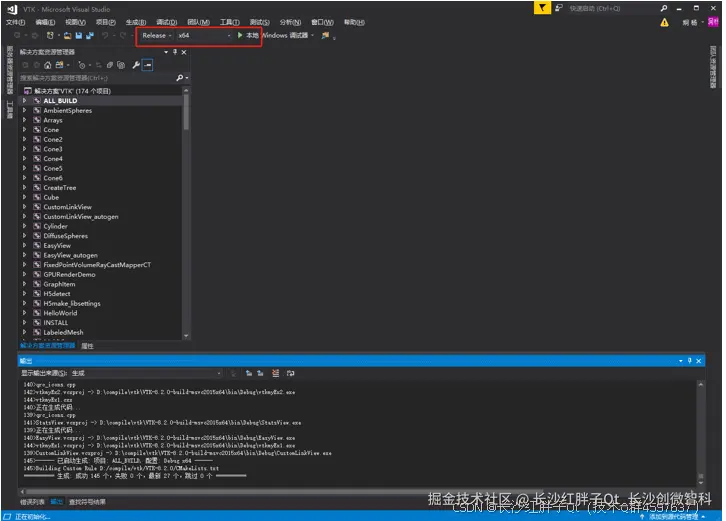Pin the Solution Explorer panel
The width and height of the screenshot is (726, 521).
pyautogui.click(x=175, y=52)
